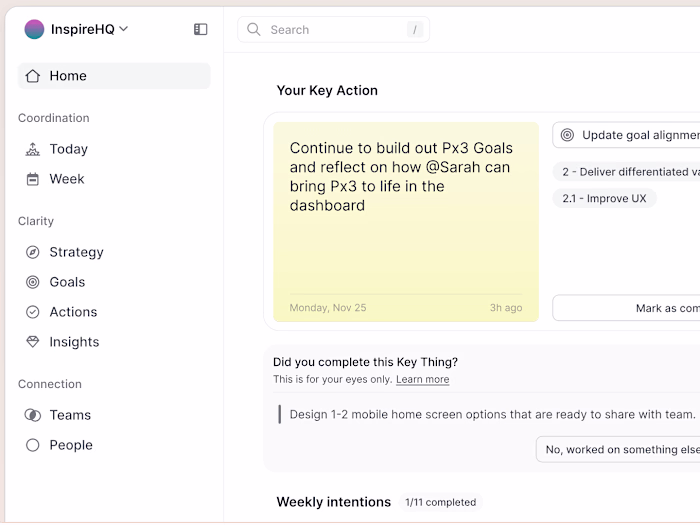Expand the InspireHQ workspace dropdown chevron
The height and width of the screenshot is (525, 700).
(124, 29)
